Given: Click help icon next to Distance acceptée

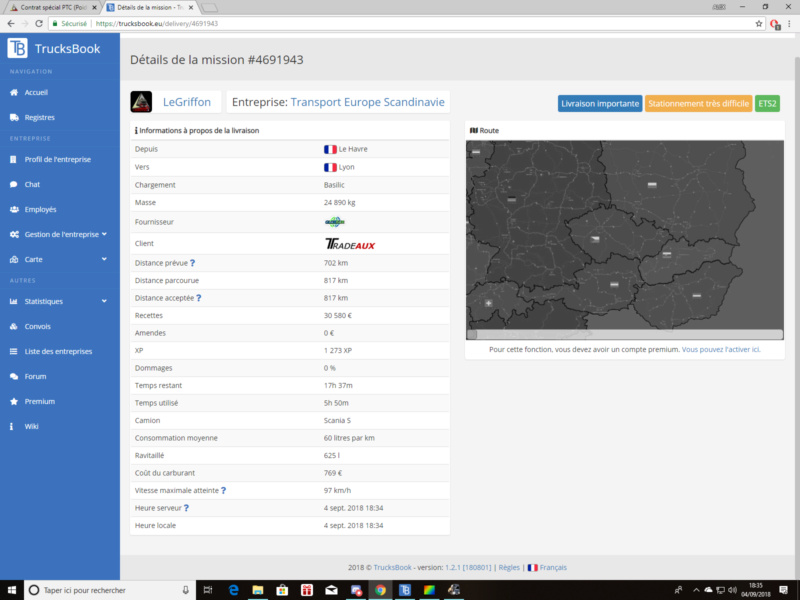Looking at the screenshot, I should point(198,298).
